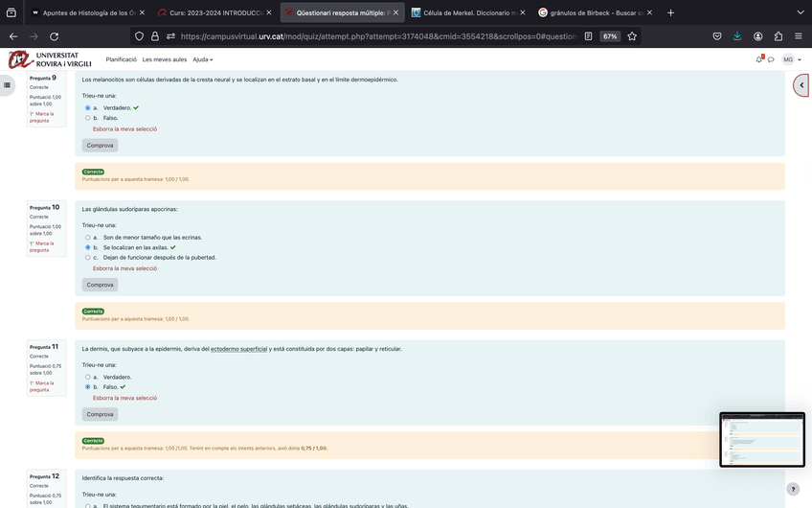Screen dimensions: 812x508
Task: Select option c 'Dejan de funcionar después de la pubertad'
Action: tap(88, 258)
